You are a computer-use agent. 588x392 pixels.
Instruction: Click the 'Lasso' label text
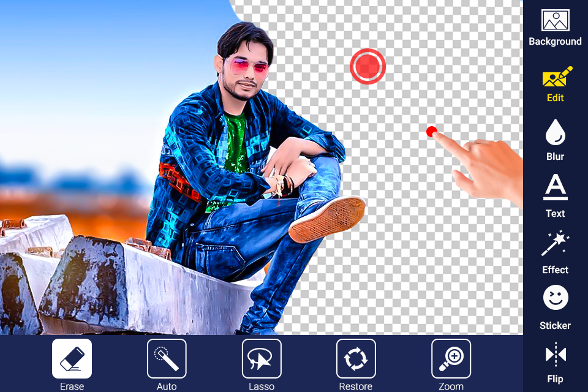click(x=262, y=386)
